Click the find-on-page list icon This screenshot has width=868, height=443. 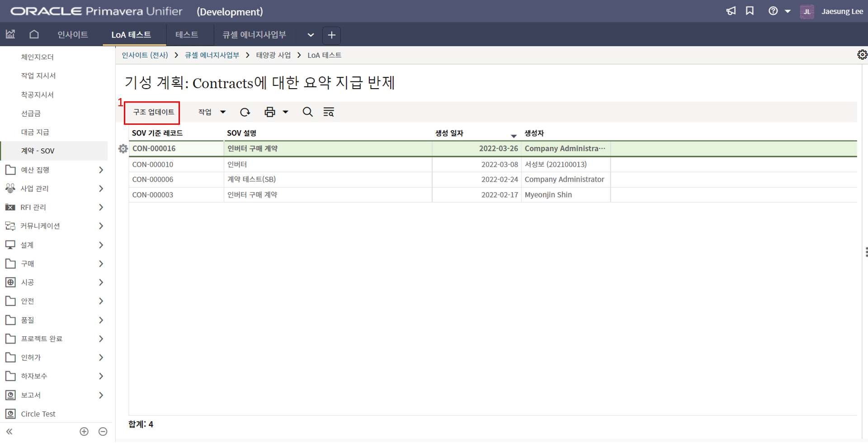329,112
